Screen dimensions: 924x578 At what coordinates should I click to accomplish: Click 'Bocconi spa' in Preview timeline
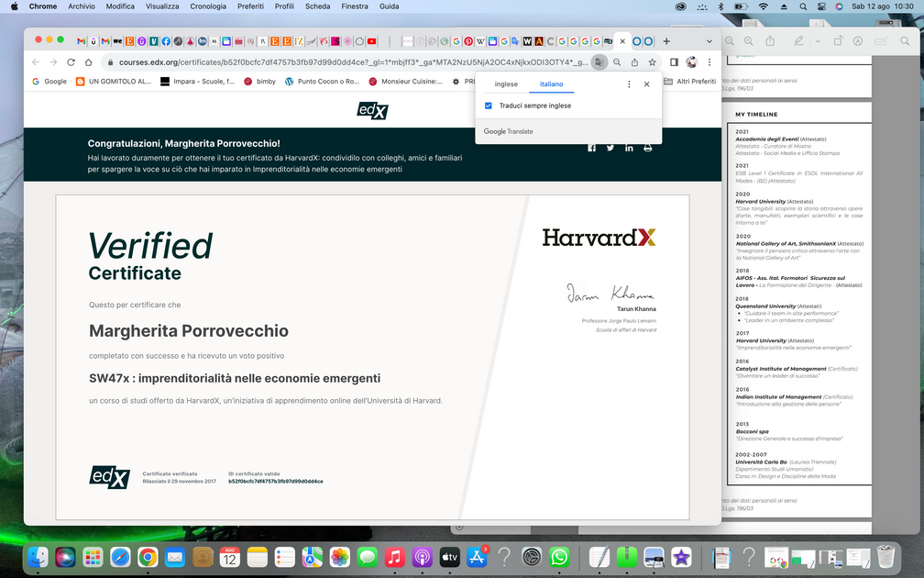point(752,431)
